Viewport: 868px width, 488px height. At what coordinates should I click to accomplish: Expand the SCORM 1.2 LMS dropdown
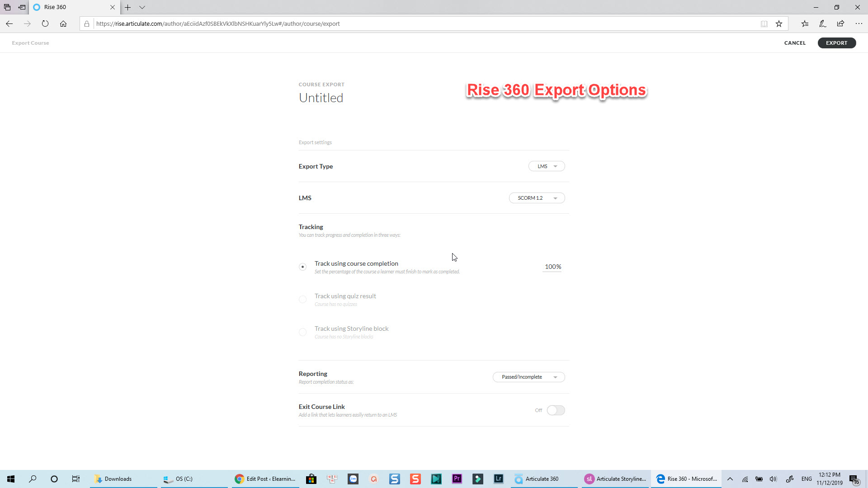click(537, 198)
